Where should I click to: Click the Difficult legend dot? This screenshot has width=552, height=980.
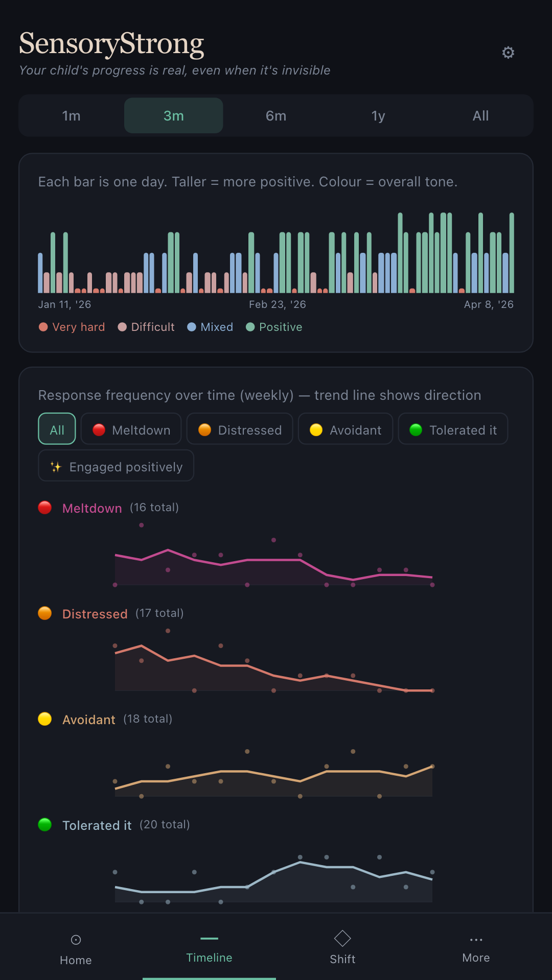(x=122, y=327)
